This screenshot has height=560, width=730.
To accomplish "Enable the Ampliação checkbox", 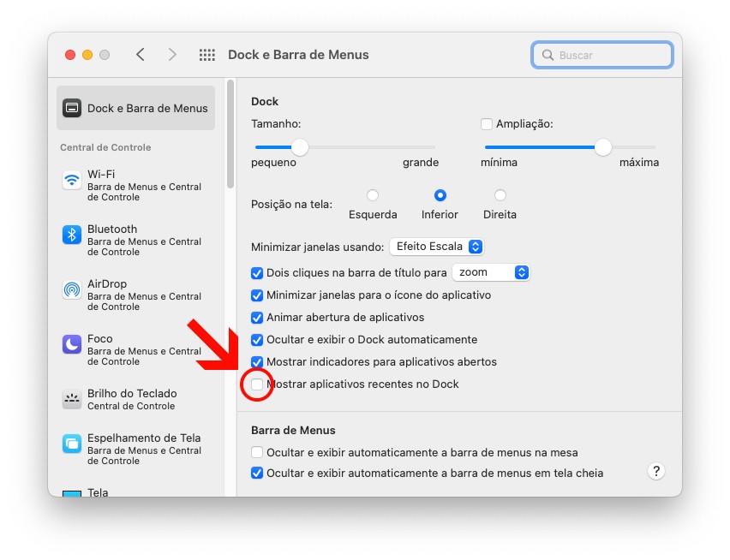I will pos(487,124).
